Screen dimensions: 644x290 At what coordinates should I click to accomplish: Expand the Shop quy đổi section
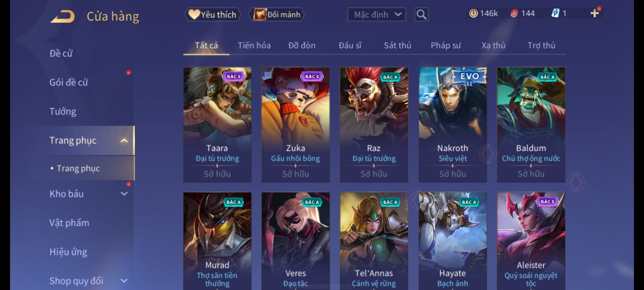click(124, 281)
